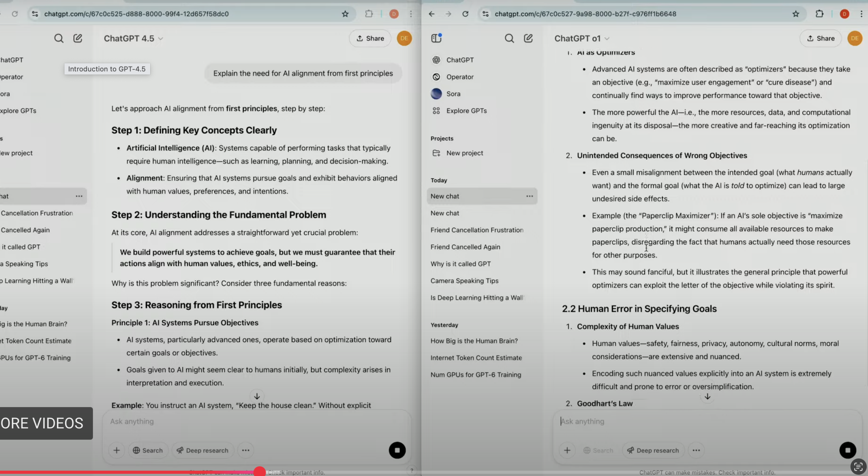Open options dots on highlighted chat in left sidebar
Screen dimensions: 868x476
[x=79, y=196]
